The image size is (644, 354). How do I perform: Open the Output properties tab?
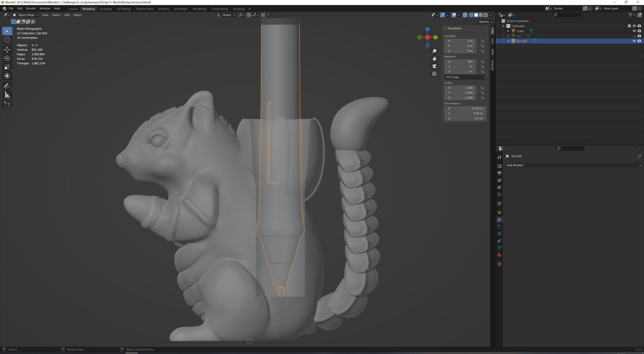coord(499,173)
